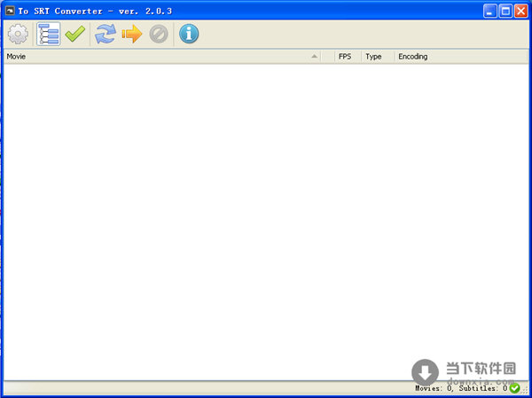Open the settings gear icon

pyautogui.click(x=18, y=34)
